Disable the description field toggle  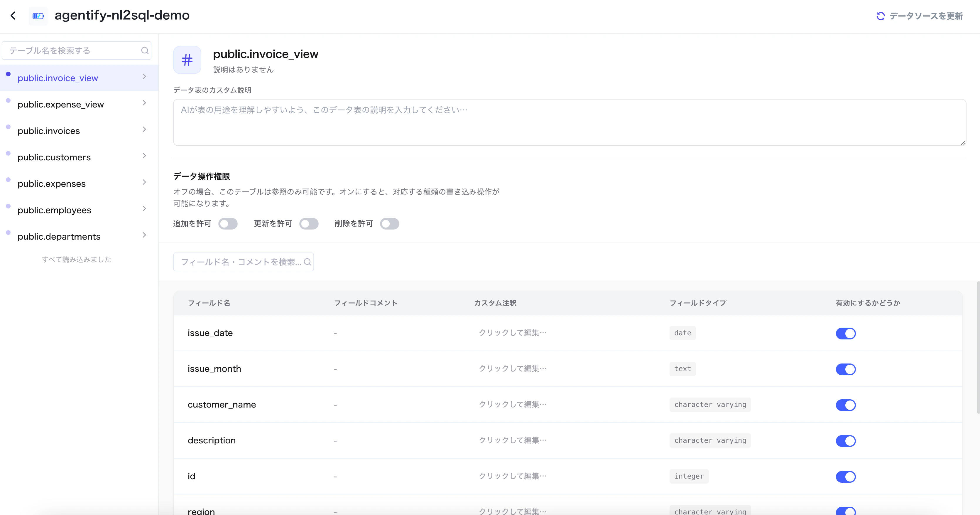coord(846,441)
